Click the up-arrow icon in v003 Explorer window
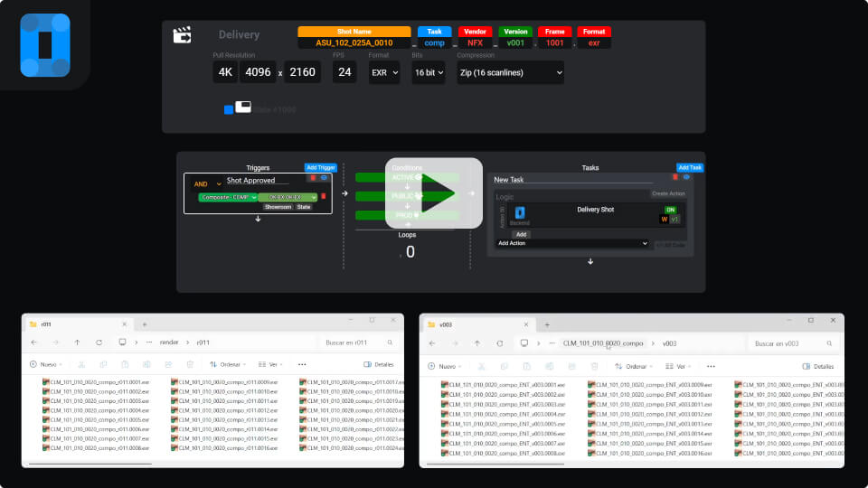The height and width of the screenshot is (488, 868). [x=476, y=343]
